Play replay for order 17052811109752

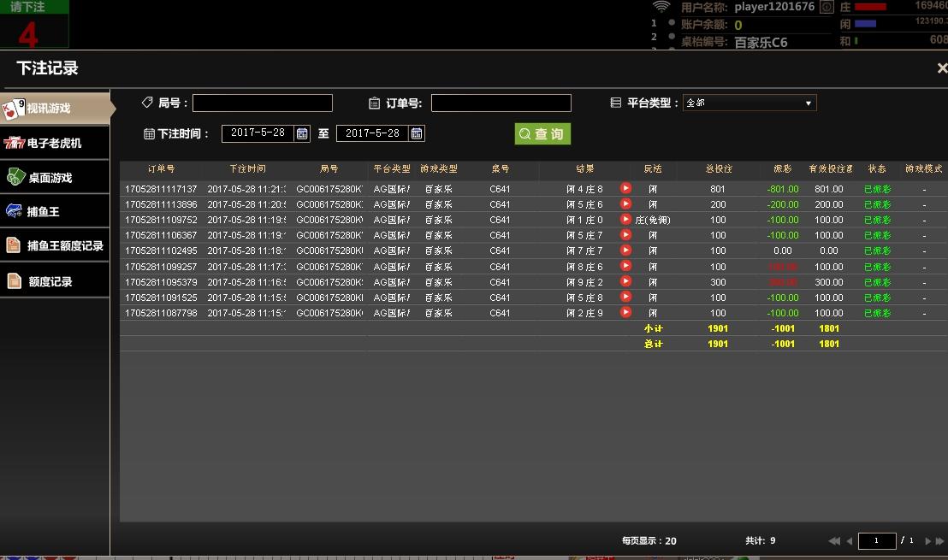(625, 219)
